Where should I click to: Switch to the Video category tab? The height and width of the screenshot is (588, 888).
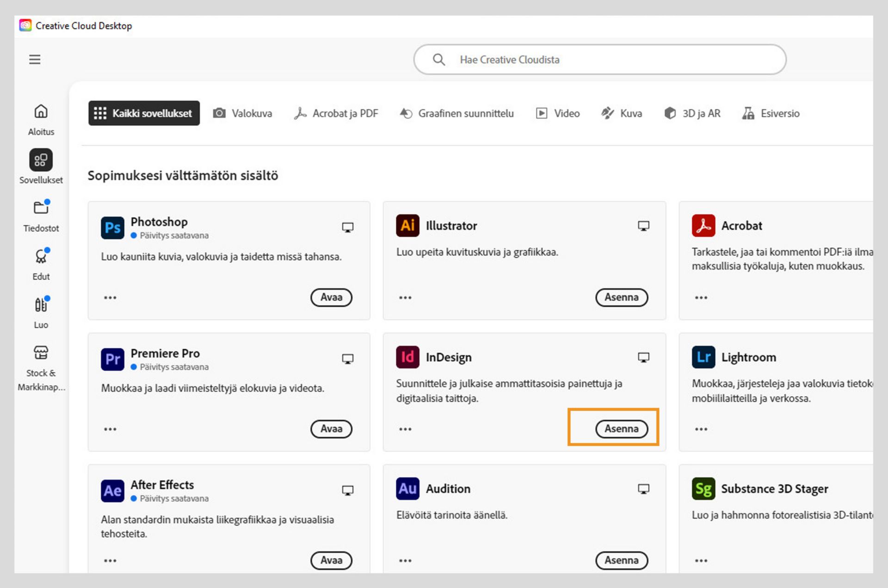(558, 113)
